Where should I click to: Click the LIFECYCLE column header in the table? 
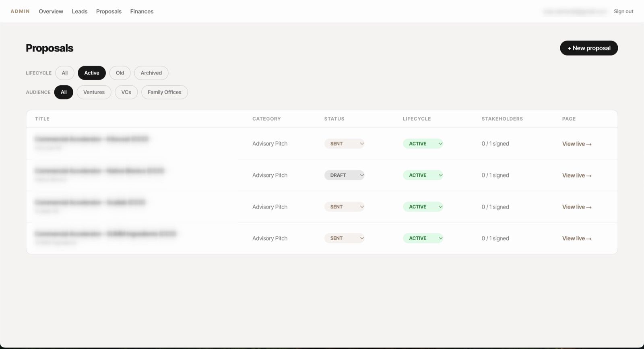tap(417, 119)
